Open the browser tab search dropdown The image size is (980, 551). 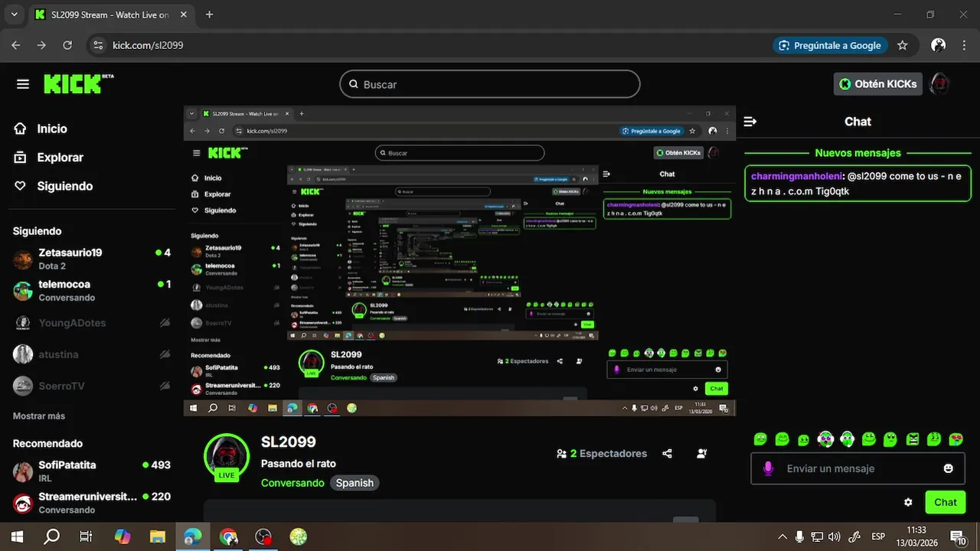(14, 15)
